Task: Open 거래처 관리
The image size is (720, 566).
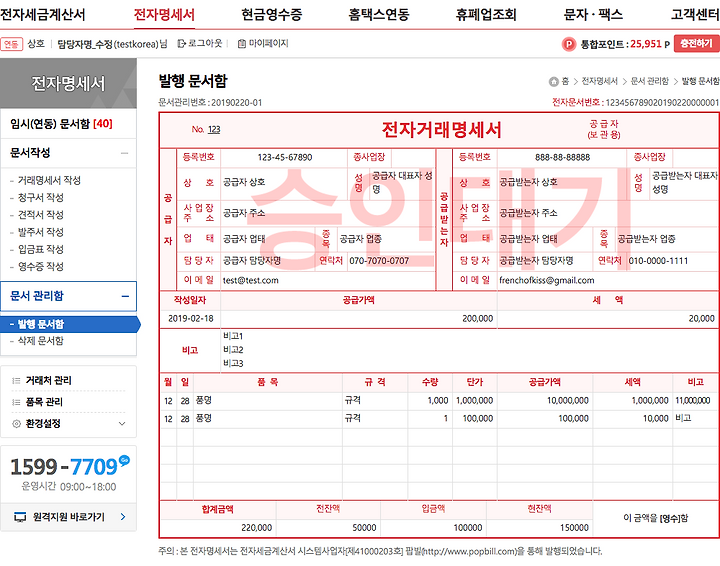Action: click(x=48, y=381)
